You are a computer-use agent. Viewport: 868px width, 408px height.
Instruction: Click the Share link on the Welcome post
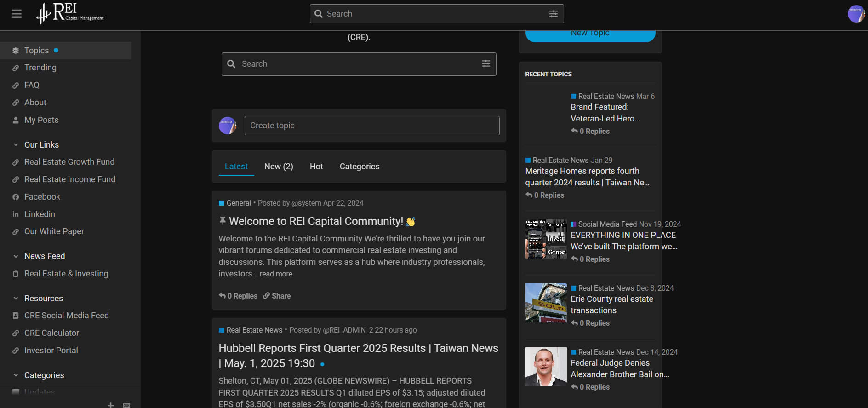point(277,296)
